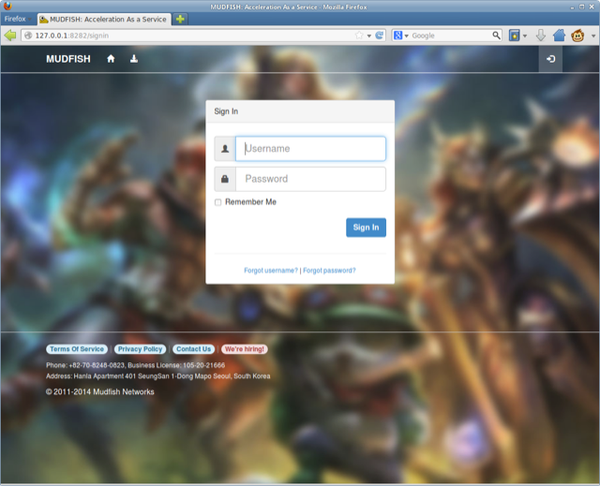Click the site identity globe icon
Image resolution: width=600 pixels, height=486 pixels.
(x=28, y=36)
